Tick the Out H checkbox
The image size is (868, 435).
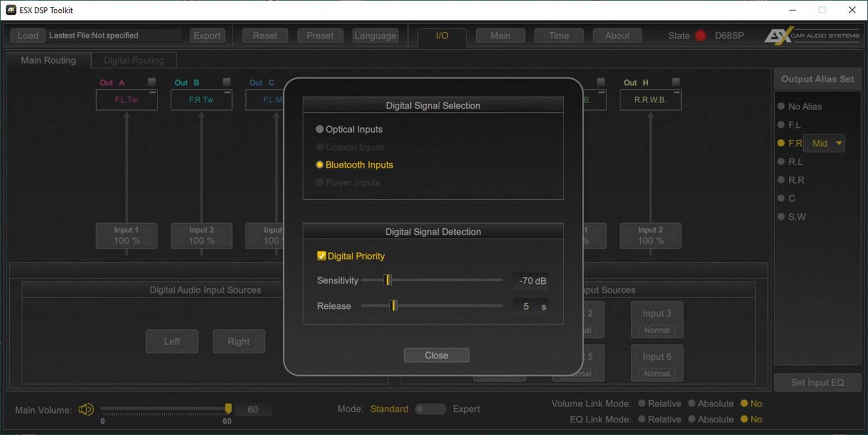676,82
